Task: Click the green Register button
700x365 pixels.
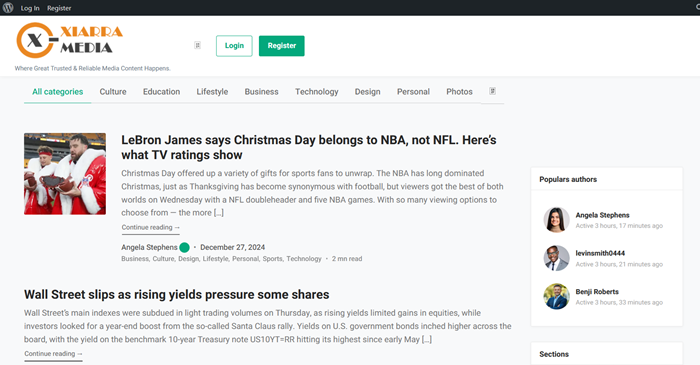Action: (x=282, y=46)
